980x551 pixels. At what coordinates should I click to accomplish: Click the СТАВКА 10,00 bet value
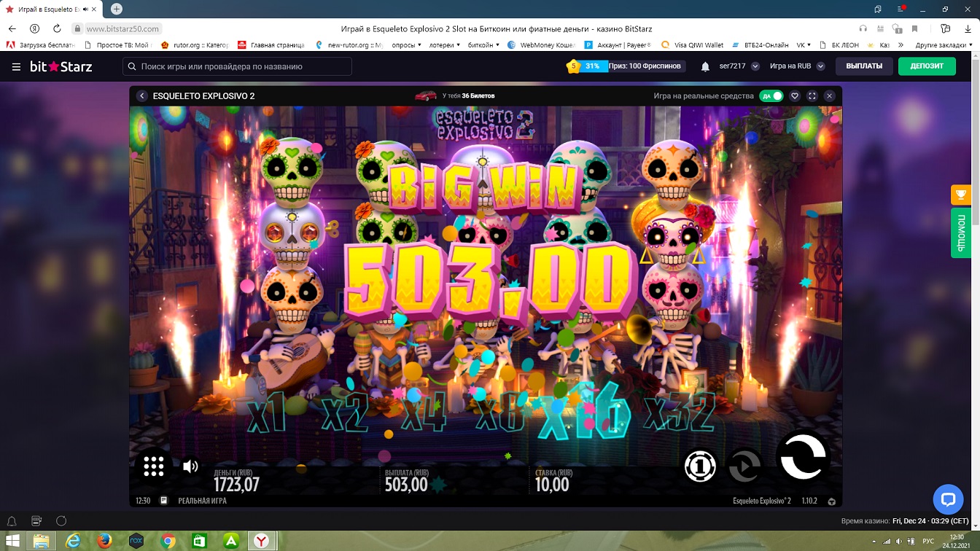[552, 485]
